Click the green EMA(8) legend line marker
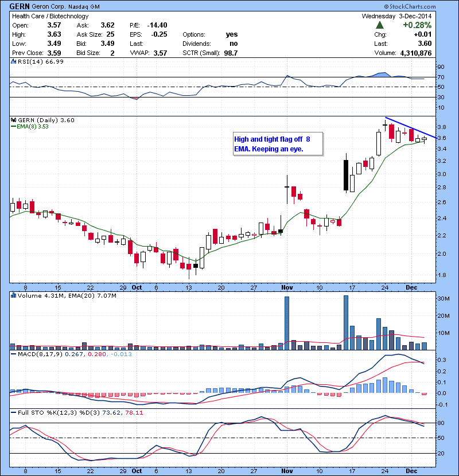459x476 pixels. tap(13, 127)
